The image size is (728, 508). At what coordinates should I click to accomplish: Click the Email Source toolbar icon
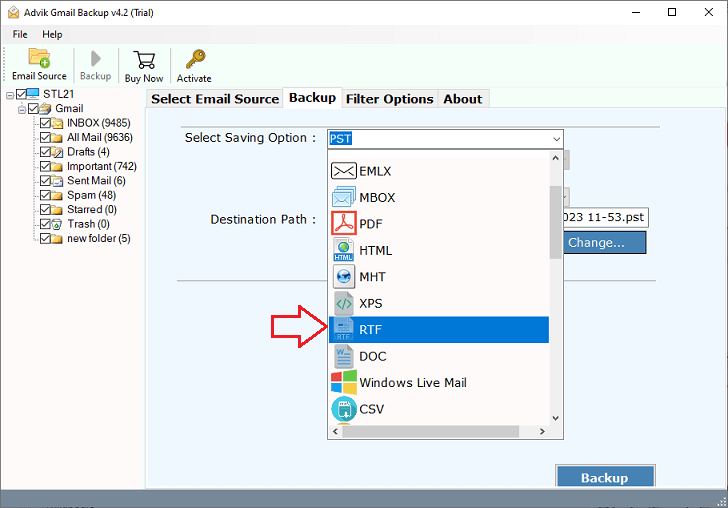pyautogui.click(x=39, y=58)
